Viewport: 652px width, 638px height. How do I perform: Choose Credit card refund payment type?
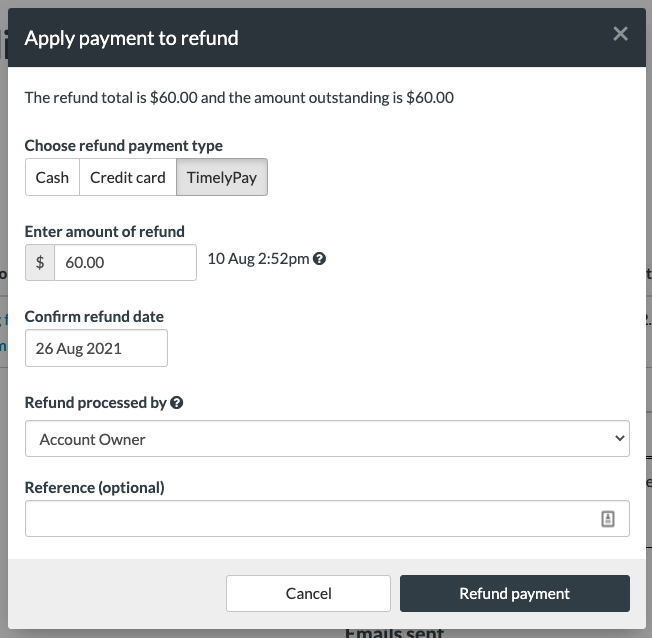[128, 177]
